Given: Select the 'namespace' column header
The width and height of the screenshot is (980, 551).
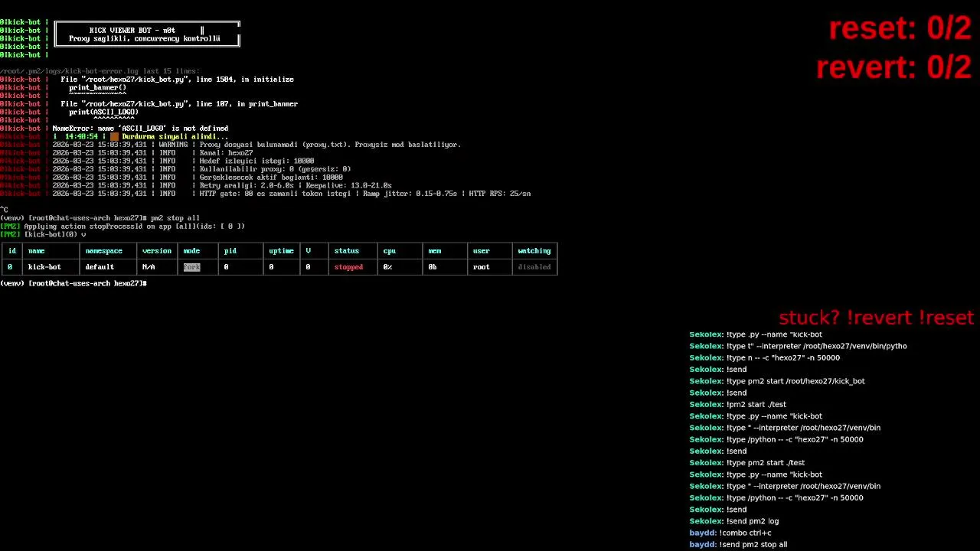Looking at the screenshot, I should point(103,251).
